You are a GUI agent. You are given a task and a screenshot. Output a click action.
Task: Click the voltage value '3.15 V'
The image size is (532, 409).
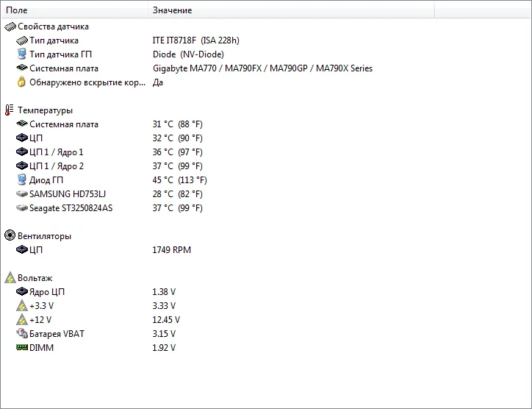[x=164, y=333]
